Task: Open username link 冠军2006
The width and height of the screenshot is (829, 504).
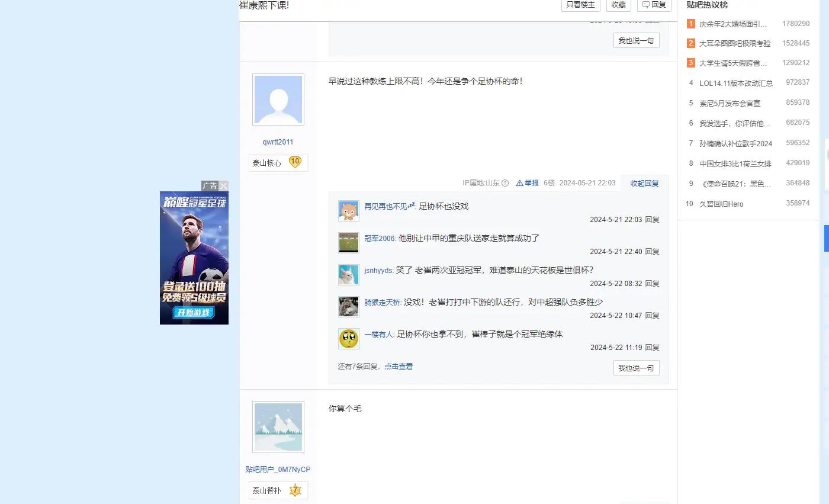Action: coord(379,239)
